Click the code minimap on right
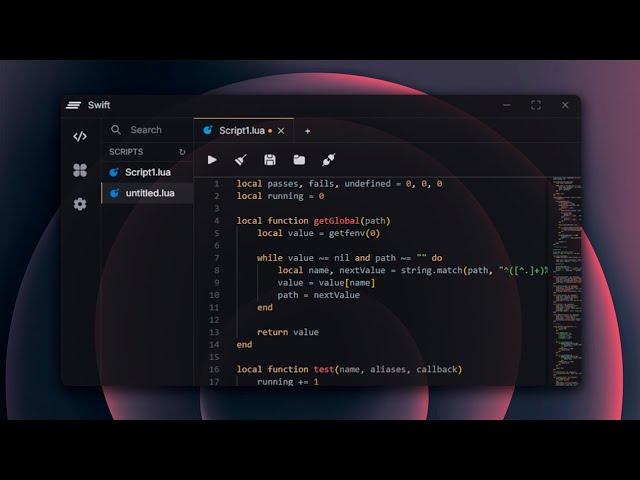This screenshot has height=480, width=640. [567, 281]
